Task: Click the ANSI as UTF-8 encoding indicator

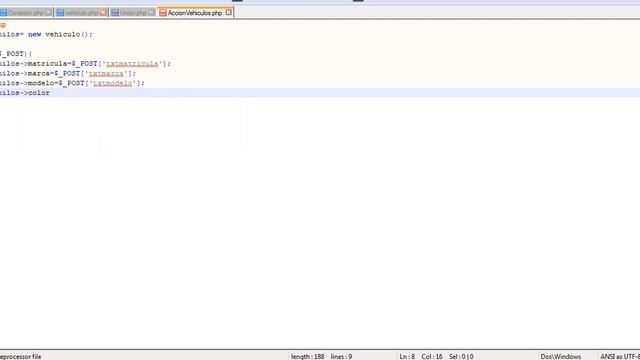Action: (620, 356)
